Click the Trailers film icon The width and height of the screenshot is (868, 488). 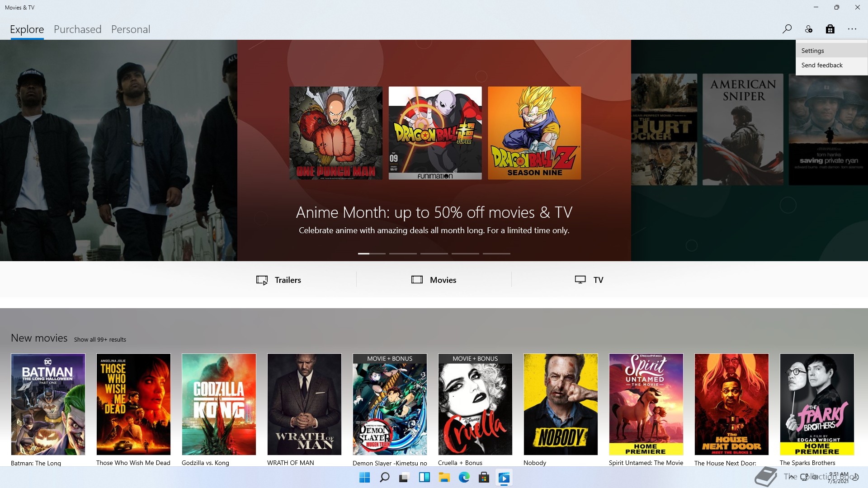tap(262, 280)
